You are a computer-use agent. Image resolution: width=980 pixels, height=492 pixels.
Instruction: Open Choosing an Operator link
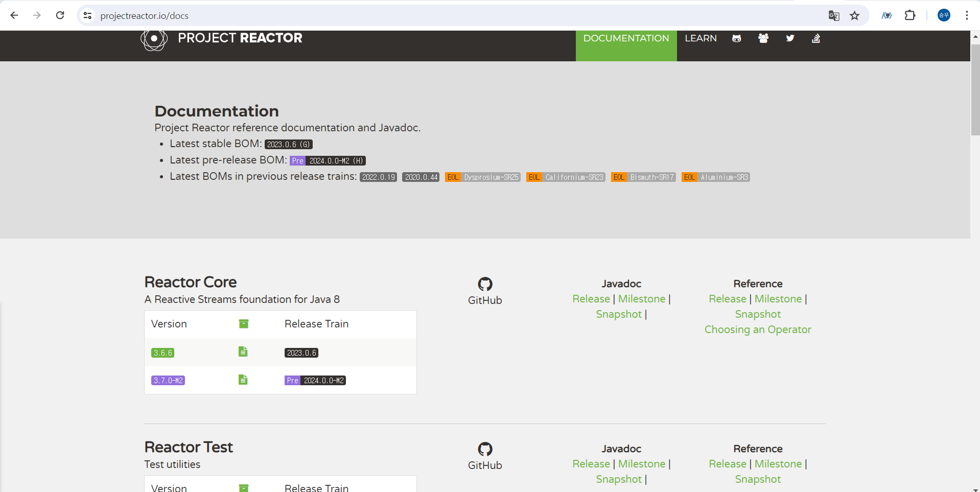[x=758, y=330]
